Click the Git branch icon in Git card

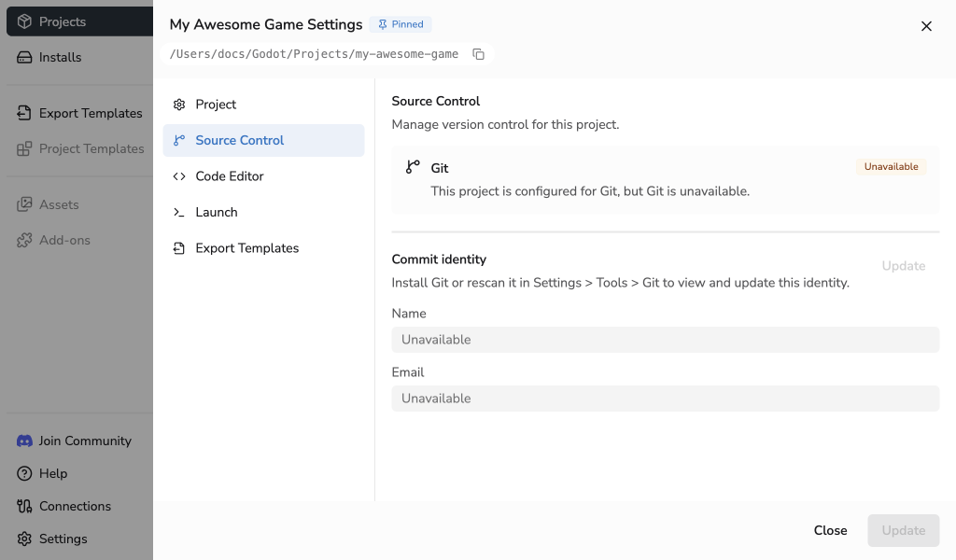click(413, 167)
